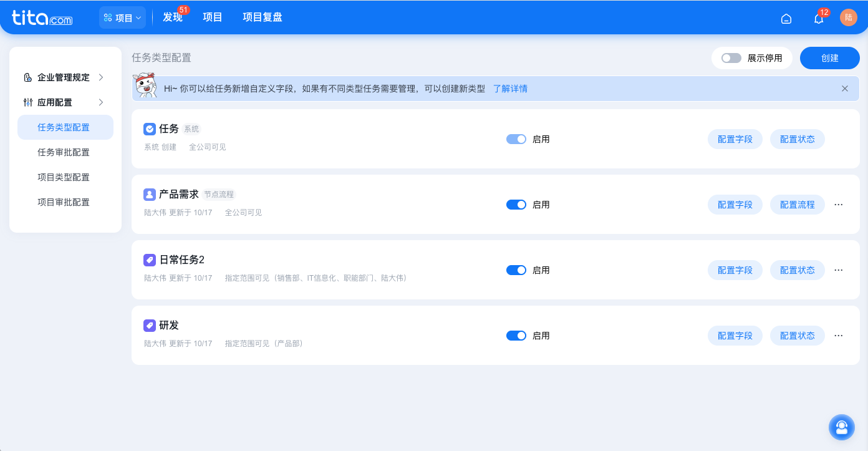Click the tita.com logo

(x=41, y=17)
